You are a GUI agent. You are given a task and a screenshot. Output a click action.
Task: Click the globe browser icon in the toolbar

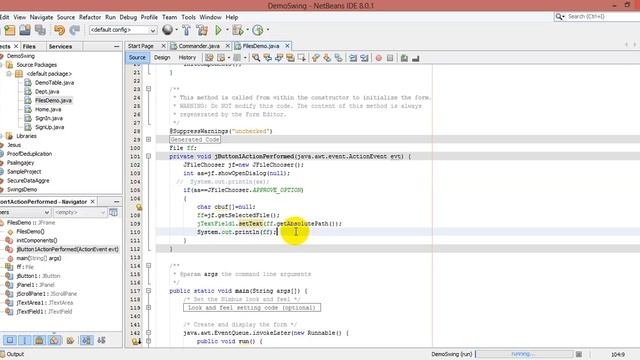(x=167, y=29)
